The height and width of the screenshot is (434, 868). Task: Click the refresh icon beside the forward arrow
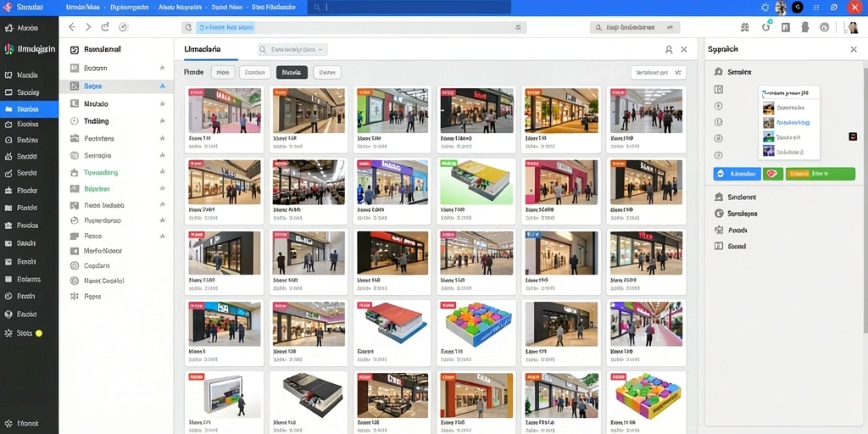point(105,26)
